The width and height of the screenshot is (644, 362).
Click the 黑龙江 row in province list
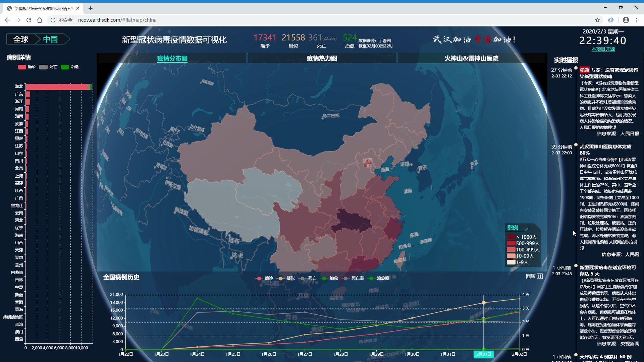[x=17, y=205]
